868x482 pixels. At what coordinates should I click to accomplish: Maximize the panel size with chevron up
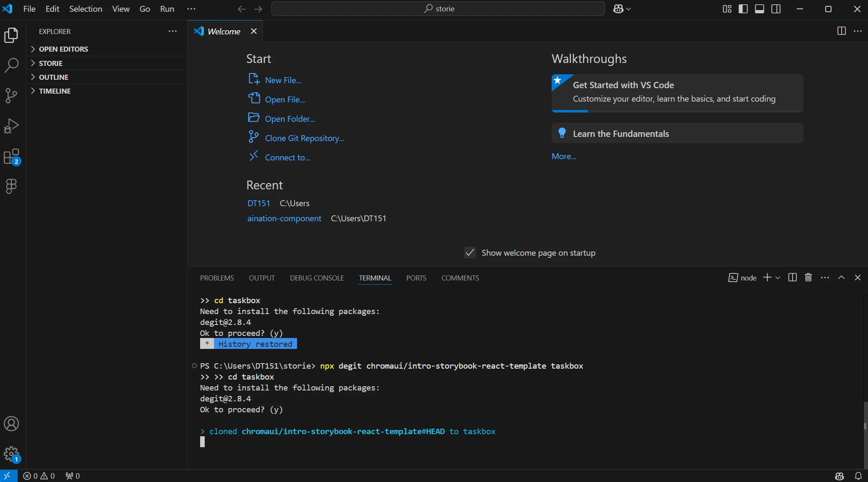click(x=842, y=278)
